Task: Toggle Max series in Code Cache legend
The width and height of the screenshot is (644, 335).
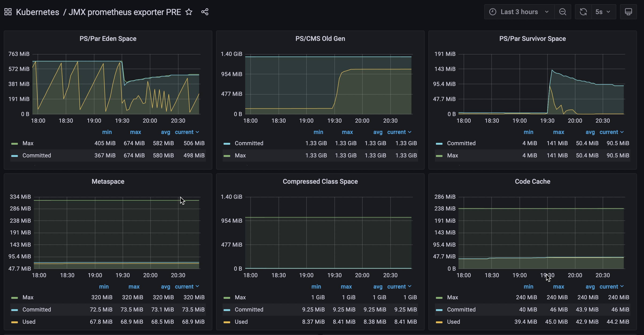Action: click(x=452, y=297)
